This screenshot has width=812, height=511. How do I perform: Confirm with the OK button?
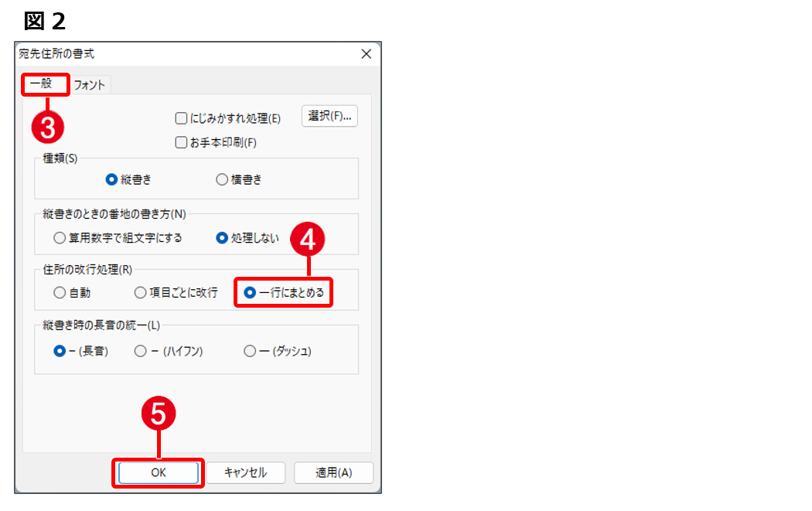coord(159,472)
